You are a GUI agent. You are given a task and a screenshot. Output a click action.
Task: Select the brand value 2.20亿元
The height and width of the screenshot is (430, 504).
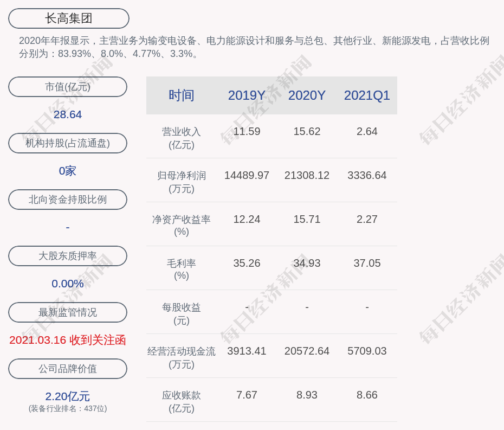click(68, 396)
